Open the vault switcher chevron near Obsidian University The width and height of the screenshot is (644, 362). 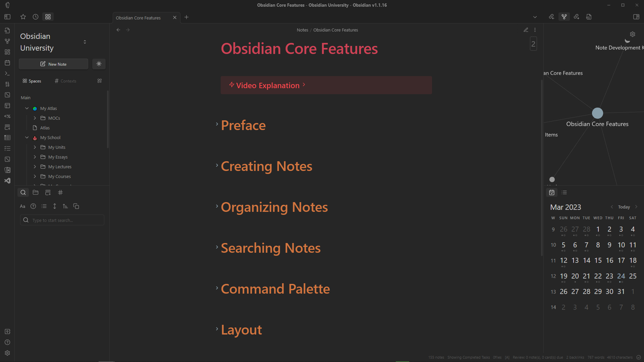[x=85, y=42]
